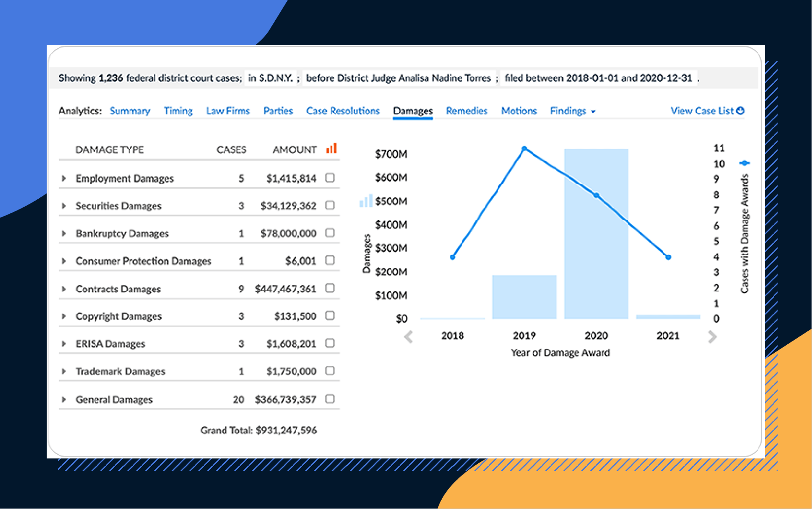Click the orange bar chart icon beside AMOUNT
Viewport: 812px width, 509px height.
[331, 149]
